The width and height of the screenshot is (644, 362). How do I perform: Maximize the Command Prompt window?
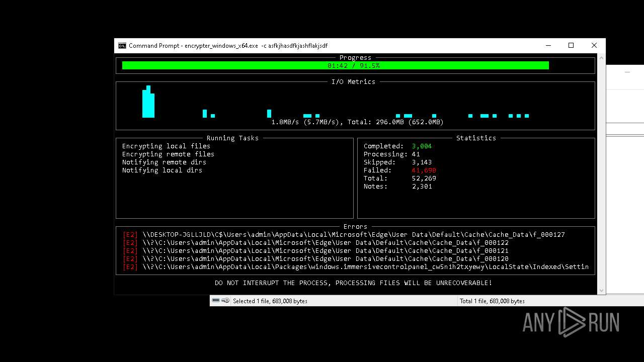(571, 46)
